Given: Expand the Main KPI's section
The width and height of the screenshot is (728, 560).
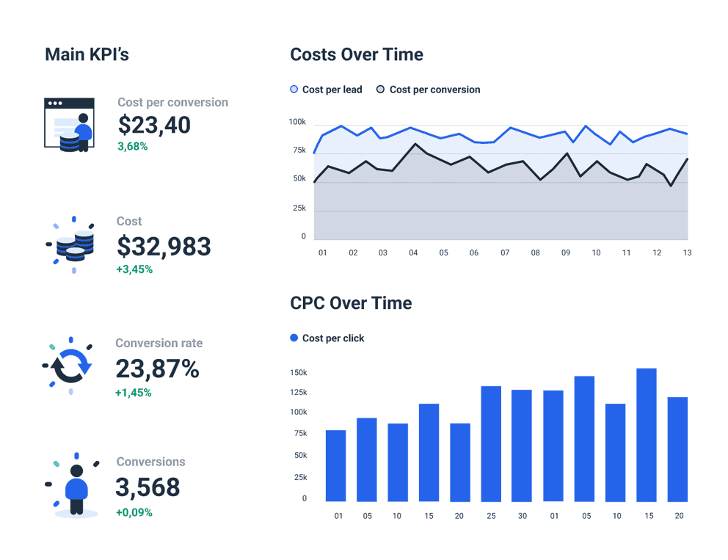Looking at the screenshot, I should (87, 54).
